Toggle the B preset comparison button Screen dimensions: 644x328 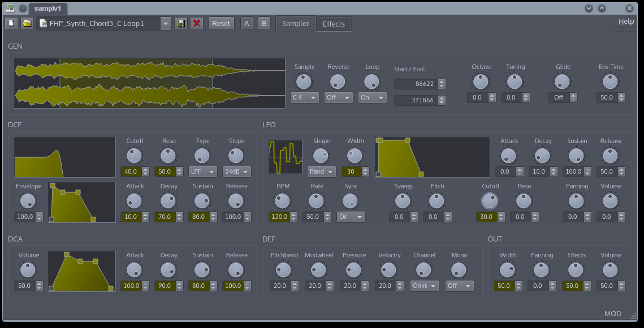[264, 23]
